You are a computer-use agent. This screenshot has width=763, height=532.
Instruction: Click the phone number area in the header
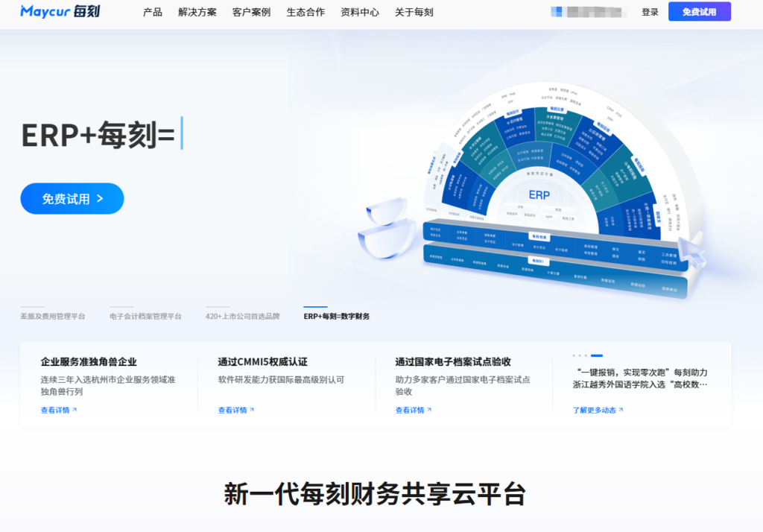point(588,11)
